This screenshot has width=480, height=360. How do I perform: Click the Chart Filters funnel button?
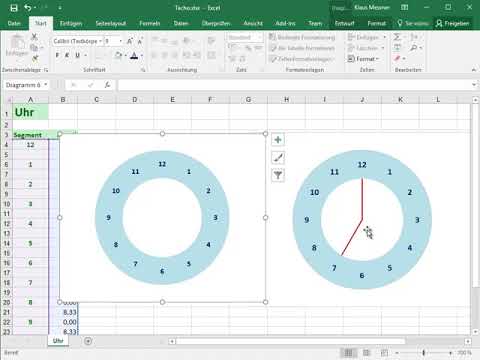click(278, 175)
